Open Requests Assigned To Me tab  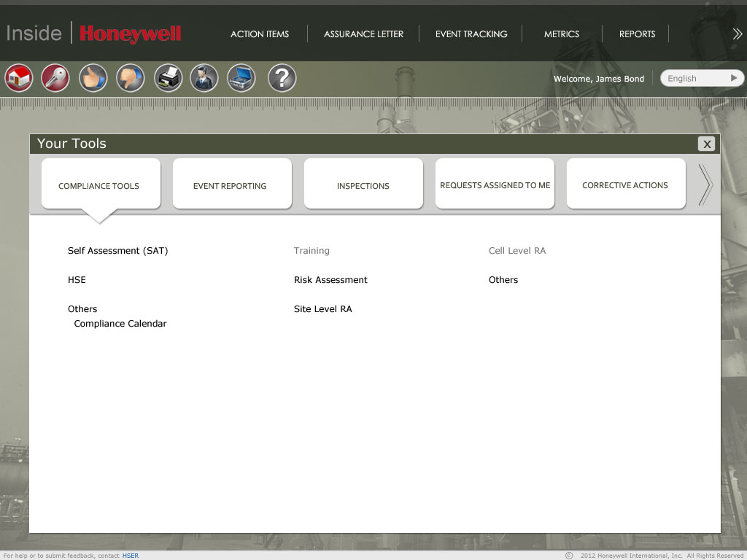coord(495,185)
